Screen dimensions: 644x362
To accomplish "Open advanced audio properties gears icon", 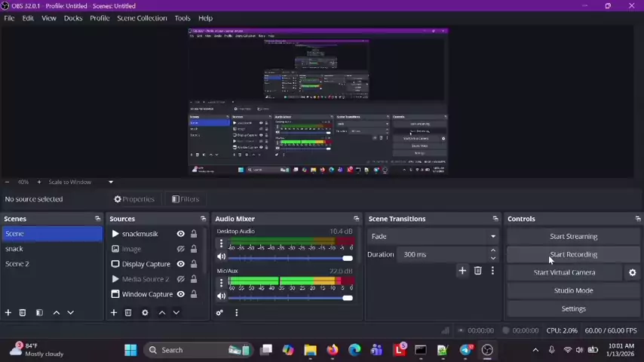I will [x=219, y=312].
